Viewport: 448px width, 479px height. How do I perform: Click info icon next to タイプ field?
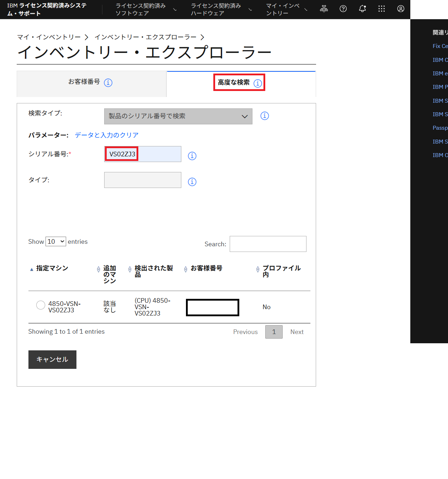pyautogui.click(x=192, y=182)
